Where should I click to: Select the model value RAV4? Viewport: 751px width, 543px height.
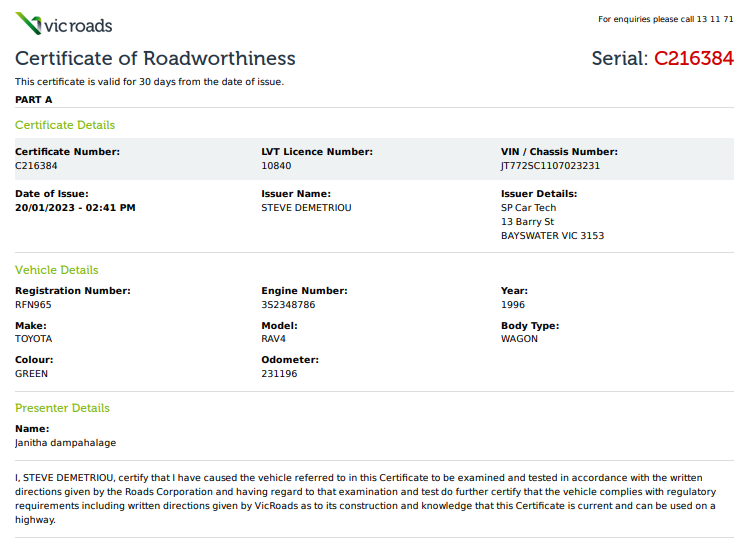274,339
